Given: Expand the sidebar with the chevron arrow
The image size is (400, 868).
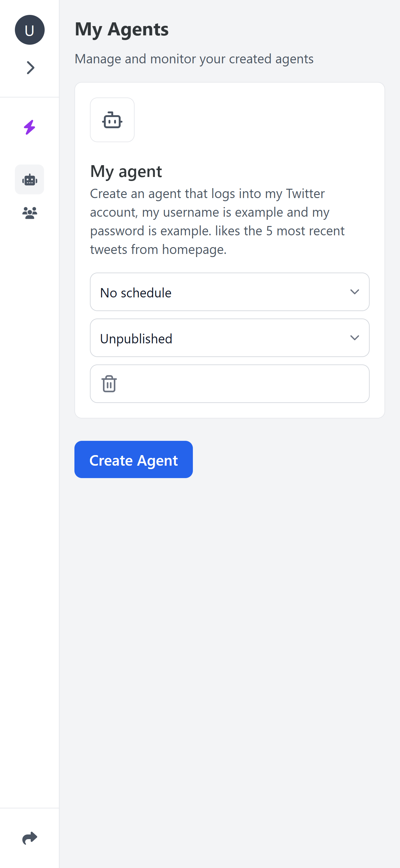Looking at the screenshot, I should [x=30, y=68].
